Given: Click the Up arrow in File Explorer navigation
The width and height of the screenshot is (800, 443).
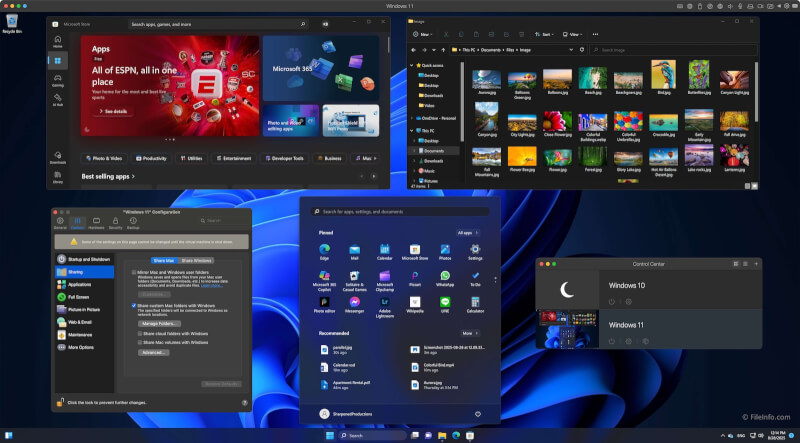Looking at the screenshot, I should click(x=443, y=50).
